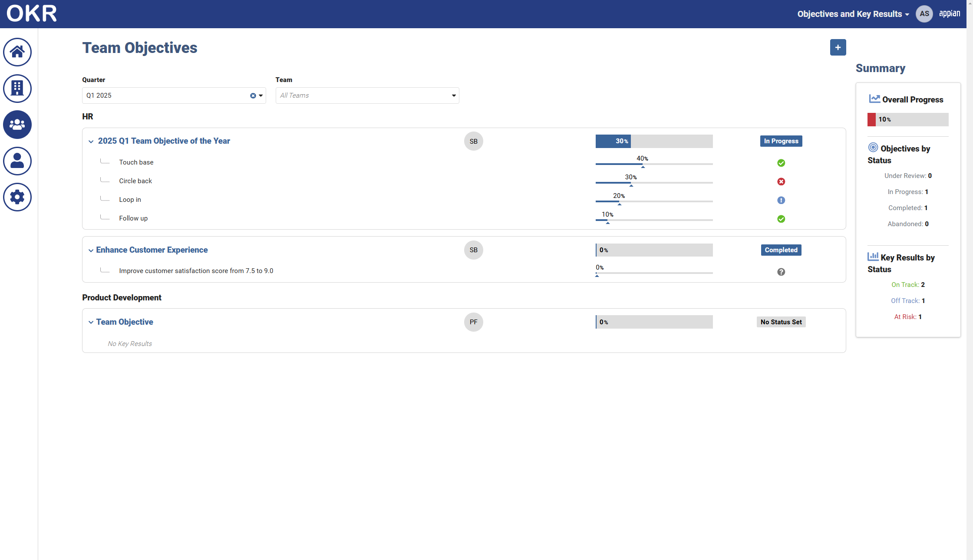
Task: Click the Overall Progress chart icon
Action: pos(874,99)
